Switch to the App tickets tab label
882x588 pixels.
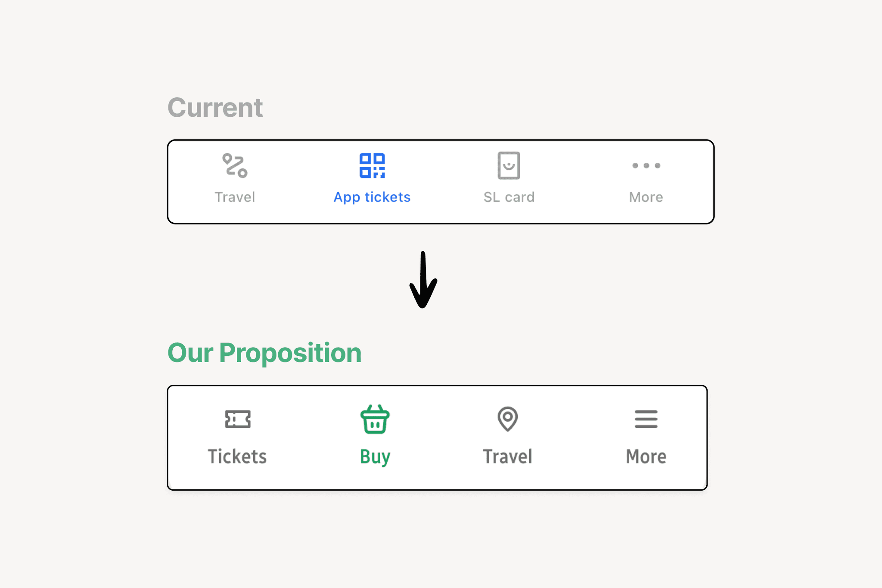point(372,197)
